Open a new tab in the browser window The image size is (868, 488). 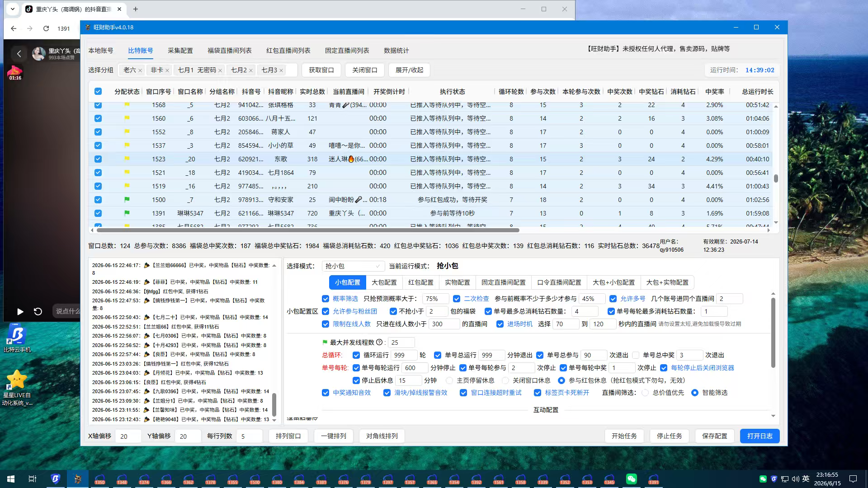click(136, 9)
